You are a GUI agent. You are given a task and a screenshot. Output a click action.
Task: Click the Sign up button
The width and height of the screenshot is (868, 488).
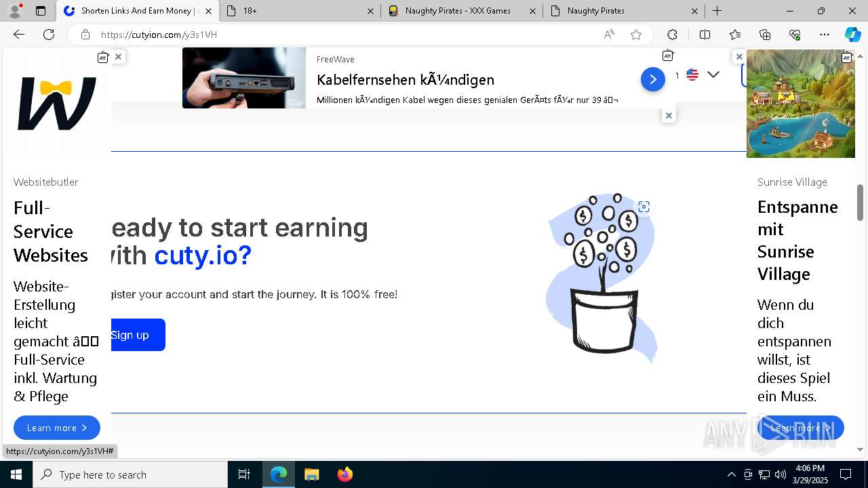click(x=138, y=335)
